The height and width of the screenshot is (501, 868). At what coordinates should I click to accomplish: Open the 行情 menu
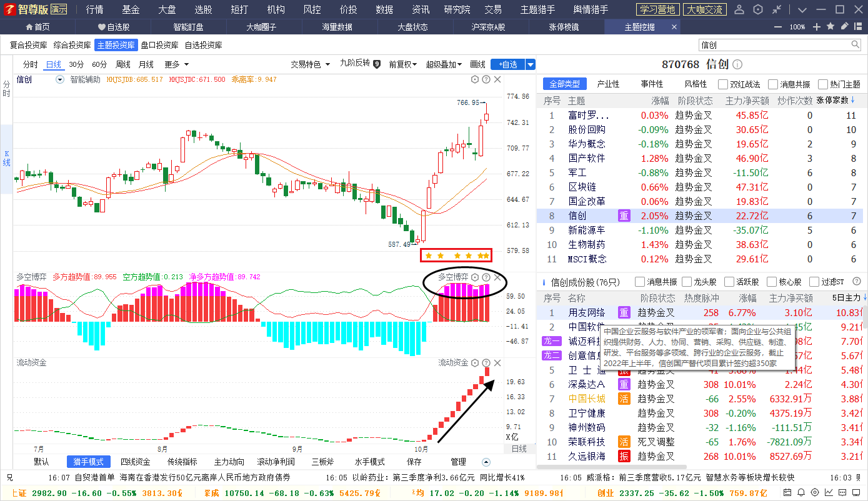coord(94,9)
